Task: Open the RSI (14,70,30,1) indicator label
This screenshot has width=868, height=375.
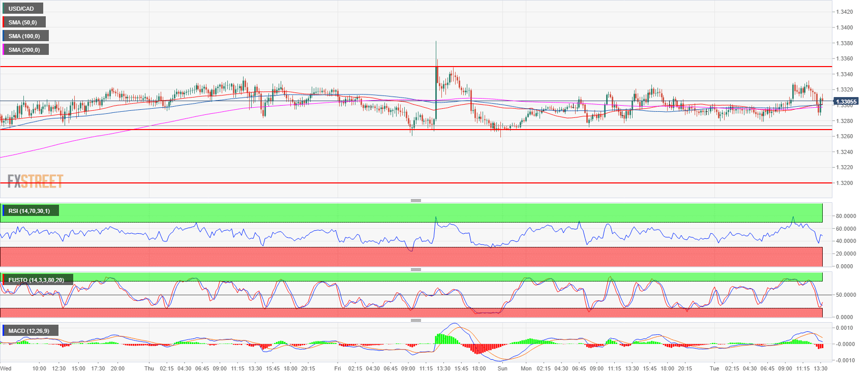Action: (x=31, y=211)
